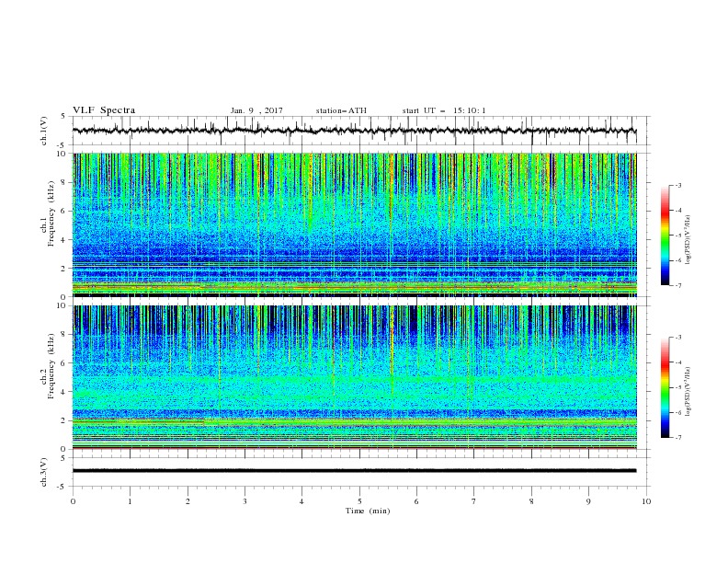Click the "4" kHz tick on ch.2 spectrogram

[x=65, y=392]
